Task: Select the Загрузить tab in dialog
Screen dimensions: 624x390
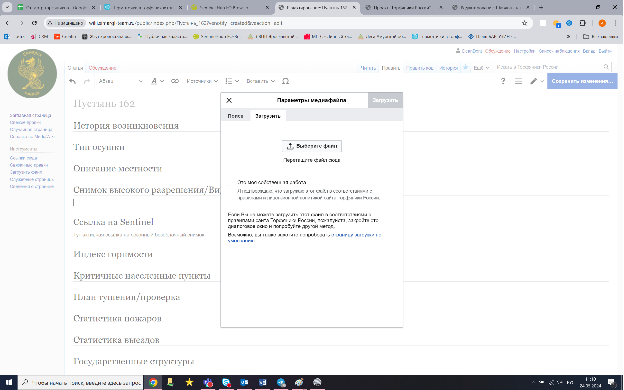Action: click(x=268, y=116)
